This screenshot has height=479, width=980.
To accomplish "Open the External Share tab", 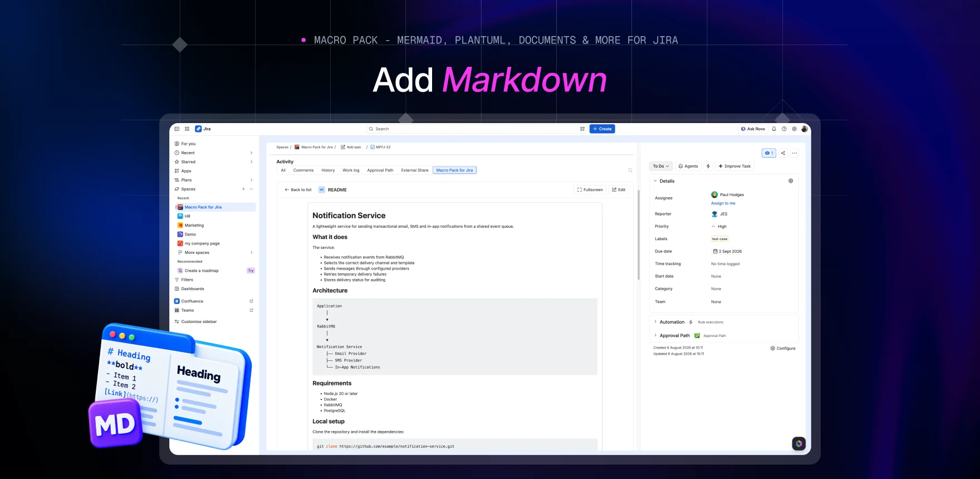I will pyautogui.click(x=415, y=170).
